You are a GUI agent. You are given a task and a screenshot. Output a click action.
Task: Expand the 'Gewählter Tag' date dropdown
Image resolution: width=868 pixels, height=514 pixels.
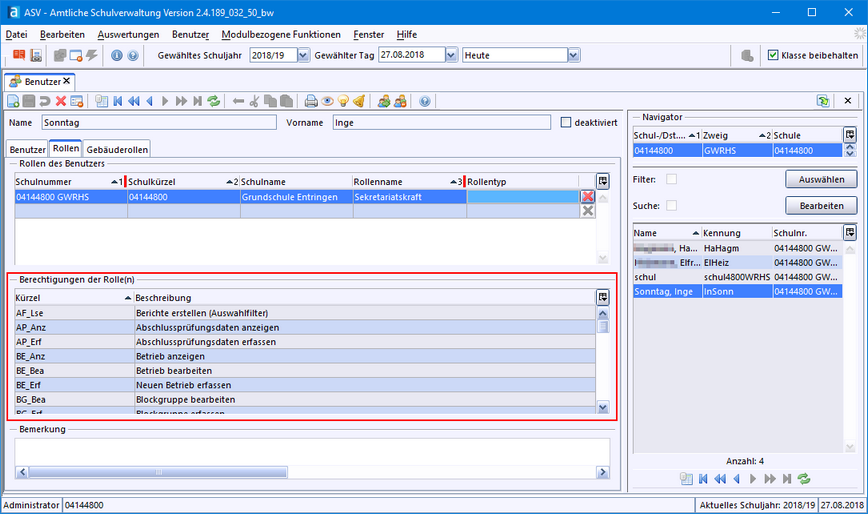coord(451,55)
